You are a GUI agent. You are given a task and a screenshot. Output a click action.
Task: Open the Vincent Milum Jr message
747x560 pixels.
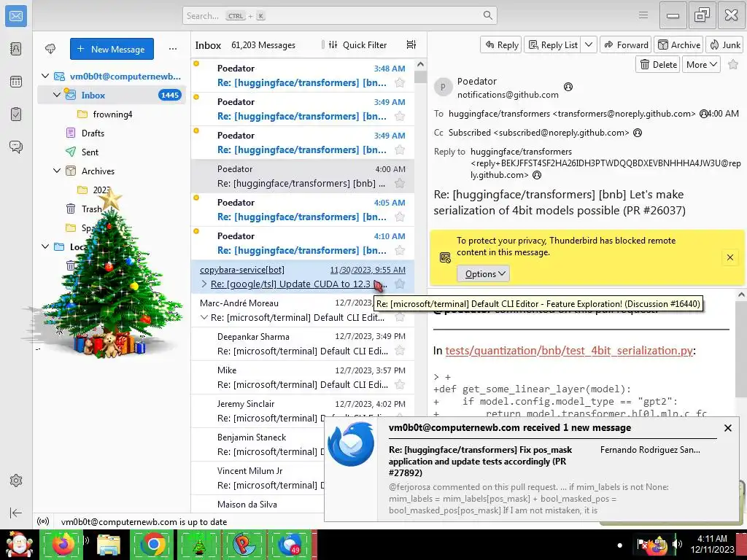point(259,478)
